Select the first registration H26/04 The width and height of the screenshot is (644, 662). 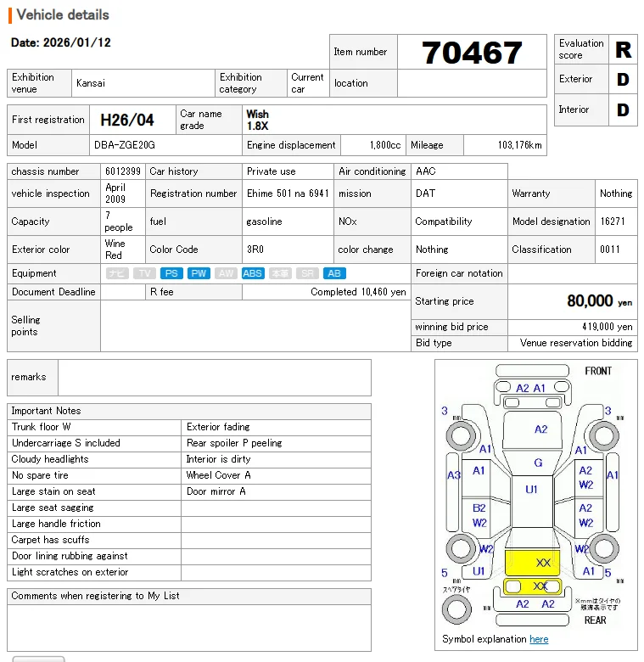point(127,120)
